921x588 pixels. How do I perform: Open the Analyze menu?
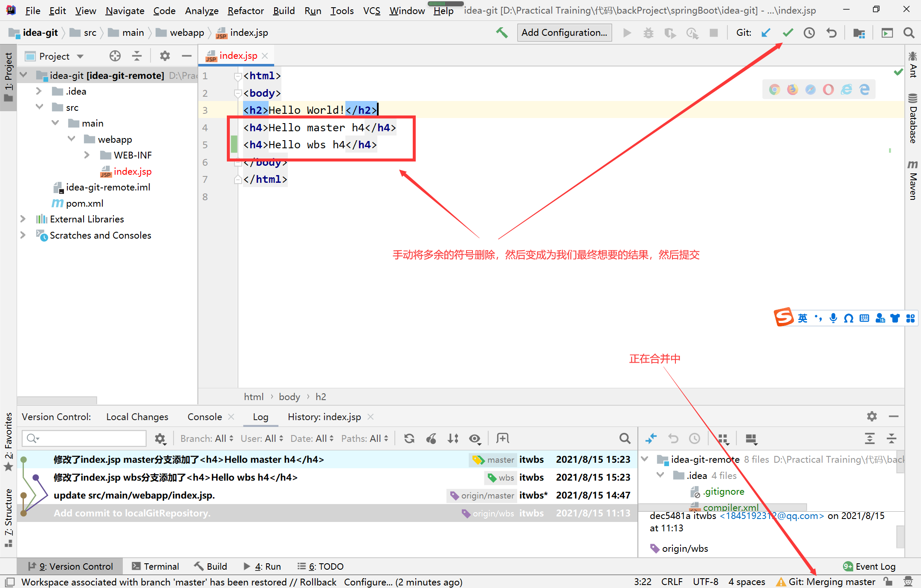coord(202,11)
